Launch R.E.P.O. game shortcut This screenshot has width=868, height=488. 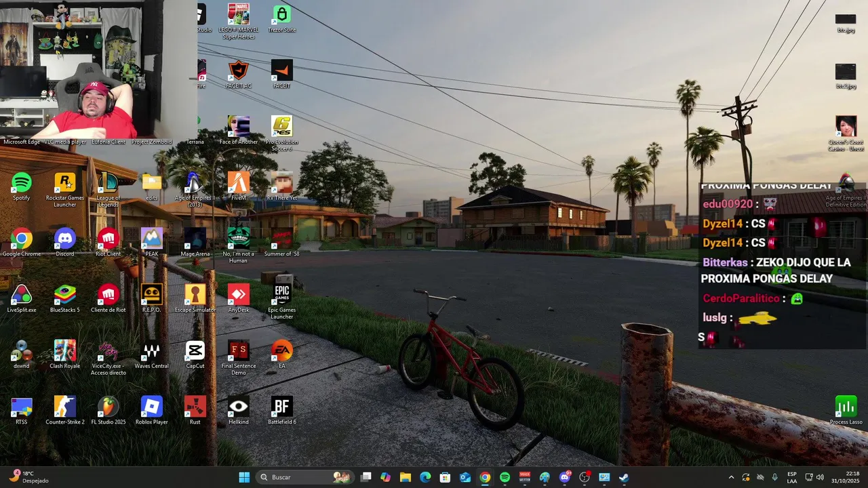tap(152, 299)
